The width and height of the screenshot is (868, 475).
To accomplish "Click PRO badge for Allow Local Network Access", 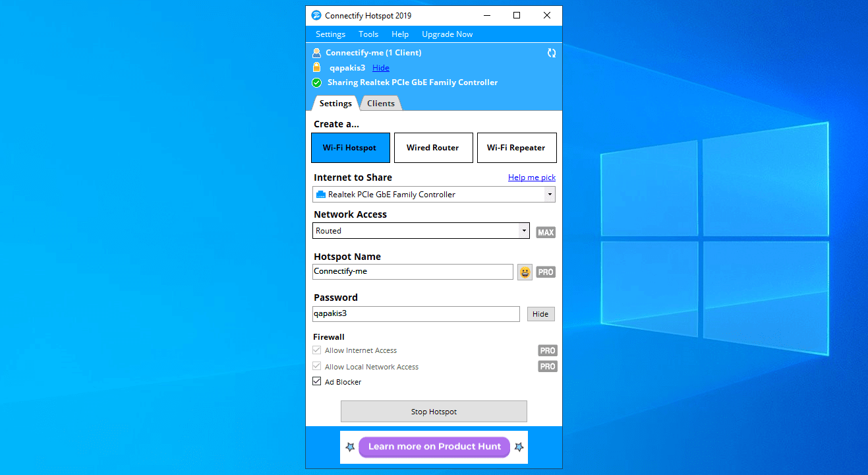I will 548,366.
